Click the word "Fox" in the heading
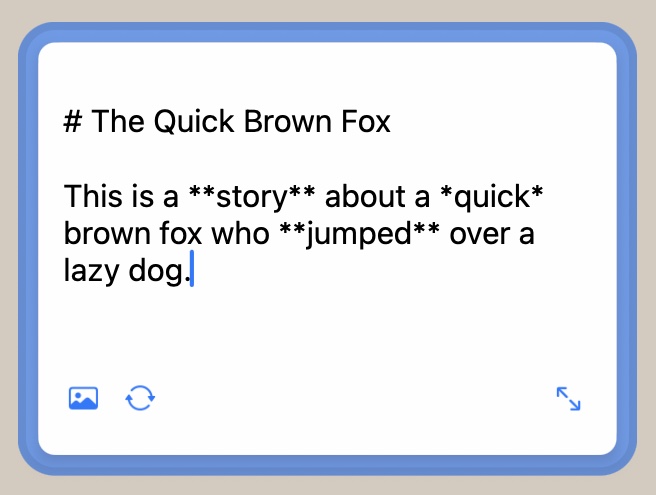Viewport: 656px width, 495px height. (x=363, y=122)
